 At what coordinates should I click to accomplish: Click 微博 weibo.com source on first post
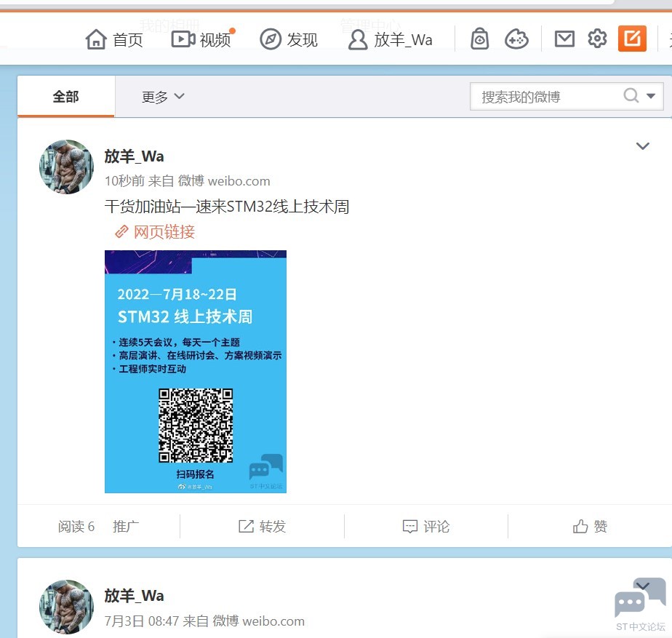224,181
